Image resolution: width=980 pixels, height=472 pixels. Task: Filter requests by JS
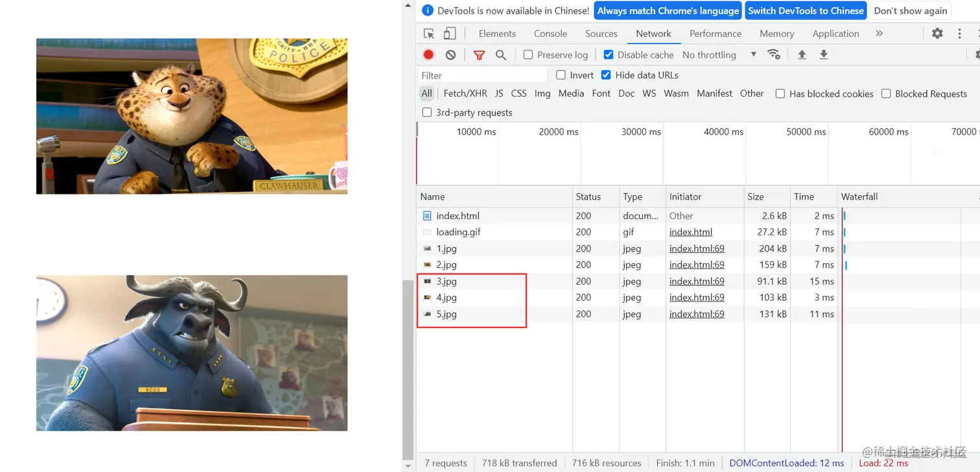click(499, 93)
